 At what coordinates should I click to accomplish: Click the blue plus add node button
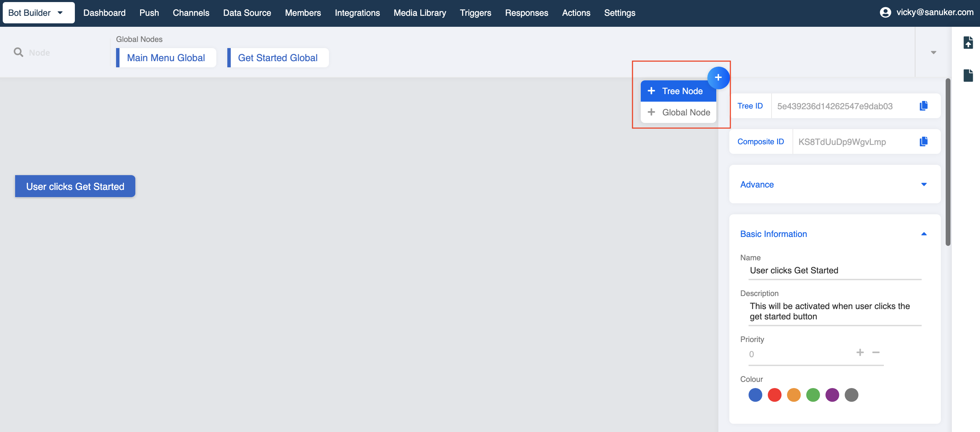point(718,78)
